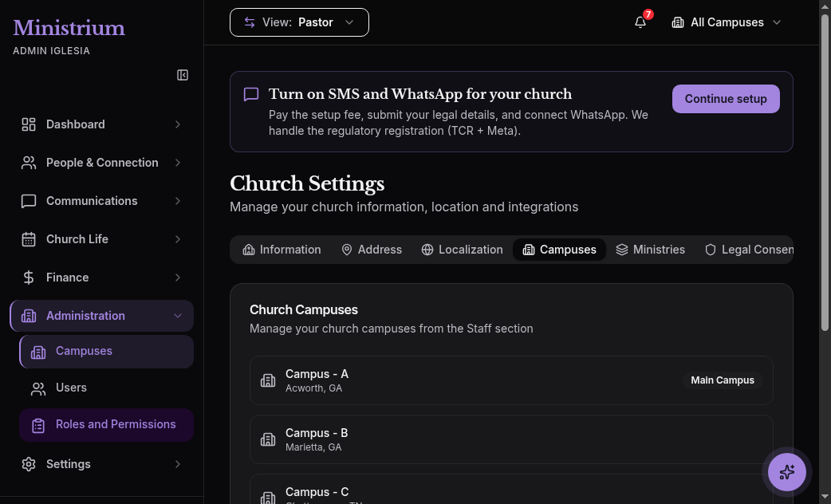Click the Address tab pin icon
The height and width of the screenshot is (504, 831).
(347, 250)
